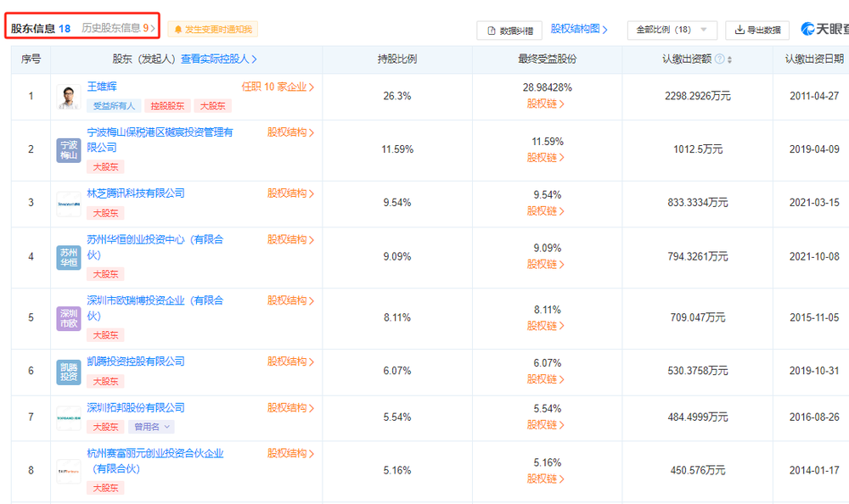This screenshot has width=849, height=504.
Task: Click 杭州赛富丽元 company logo icon
Action: point(69,472)
